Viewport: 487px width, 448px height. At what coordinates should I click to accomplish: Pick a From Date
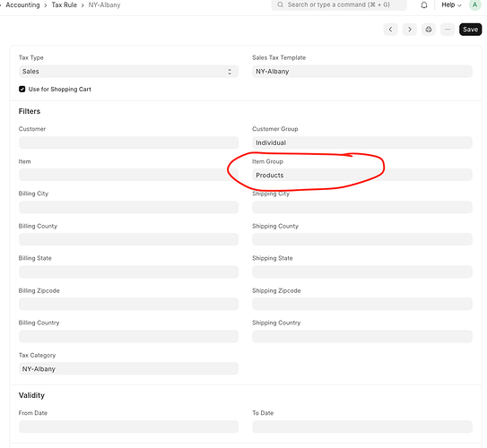[x=128, y=426]
